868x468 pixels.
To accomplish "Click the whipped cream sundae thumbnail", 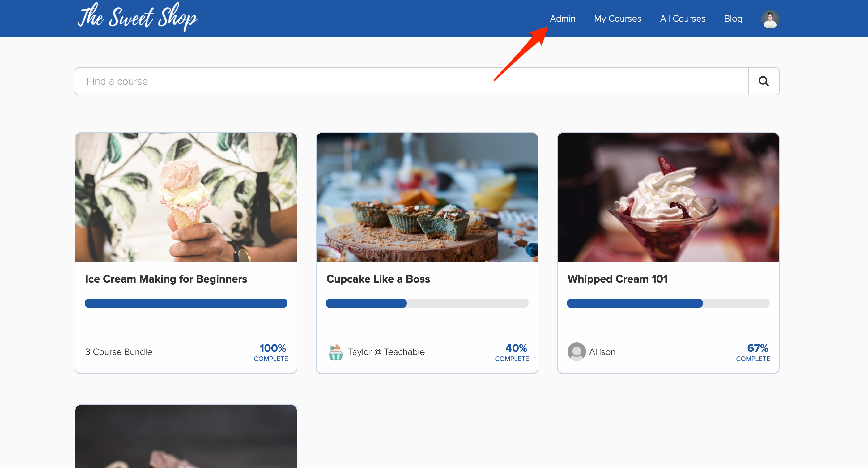I will pyautogui.click(x=668, y=197).
